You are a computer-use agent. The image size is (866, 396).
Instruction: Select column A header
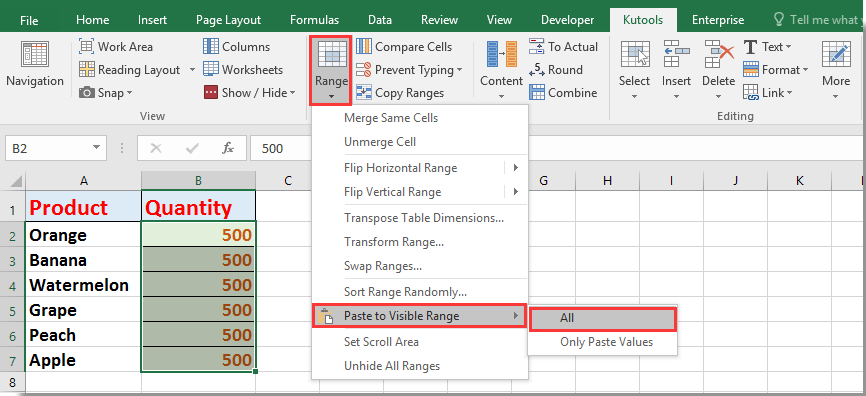pyautogui.click(x=83, y=181)
